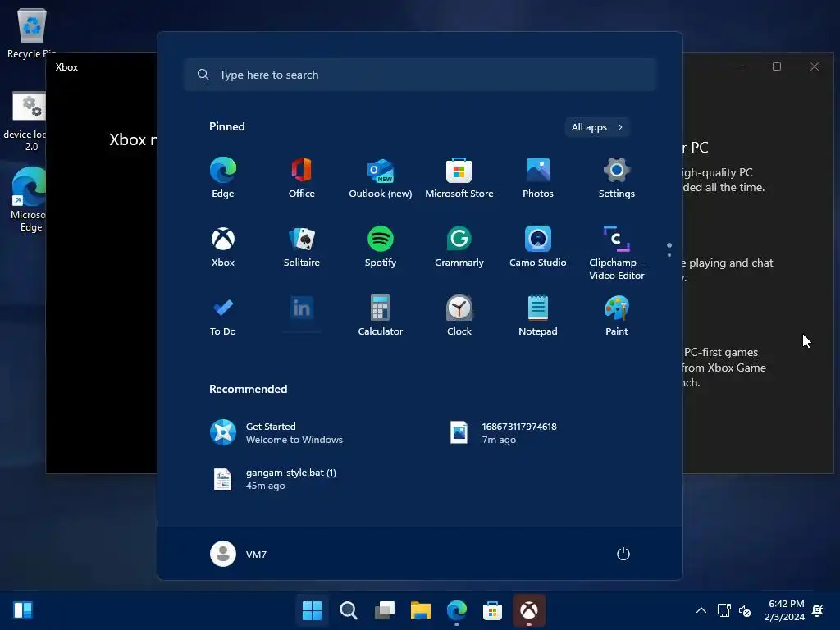The width and height of the screenshot is (840, 630).
Task: Click the muted volume tray icon
Action: click(x=745, y=610)
